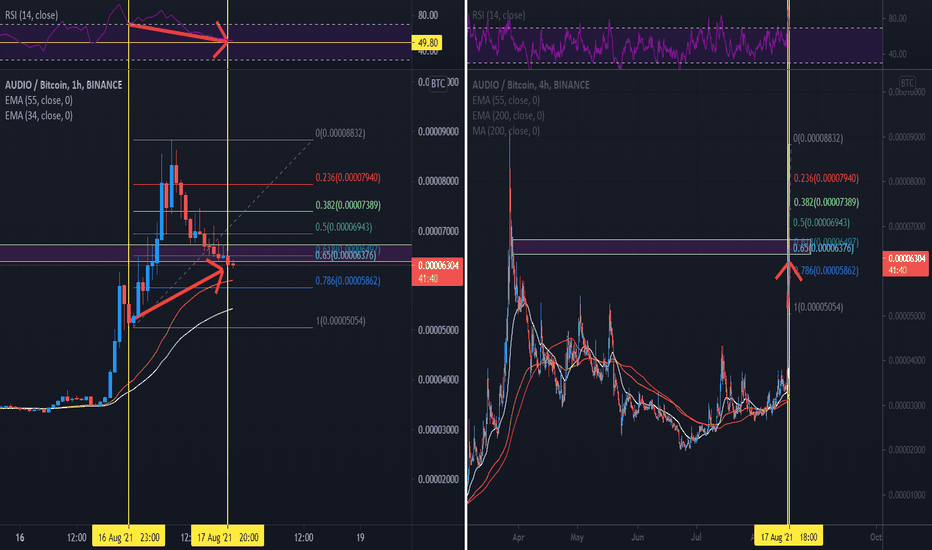The width and height of the screenshot is (932, 550).
Task: Click the 16 date label on 1h time axis
Action: (20, 538)
